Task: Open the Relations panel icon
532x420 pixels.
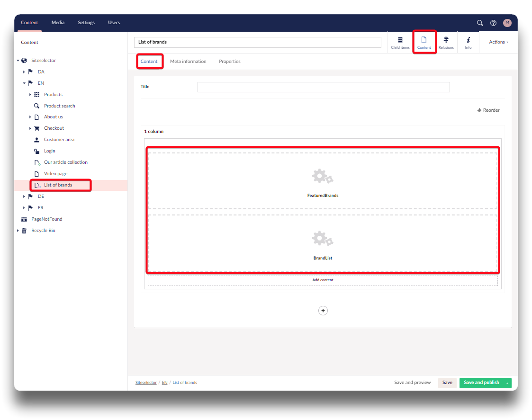Action: [446, 43]
